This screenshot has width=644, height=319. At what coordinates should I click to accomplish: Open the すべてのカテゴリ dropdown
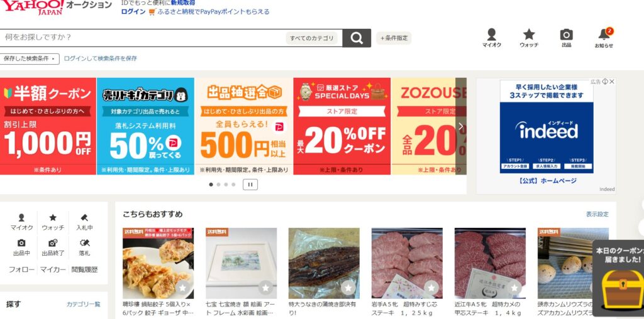312,38
